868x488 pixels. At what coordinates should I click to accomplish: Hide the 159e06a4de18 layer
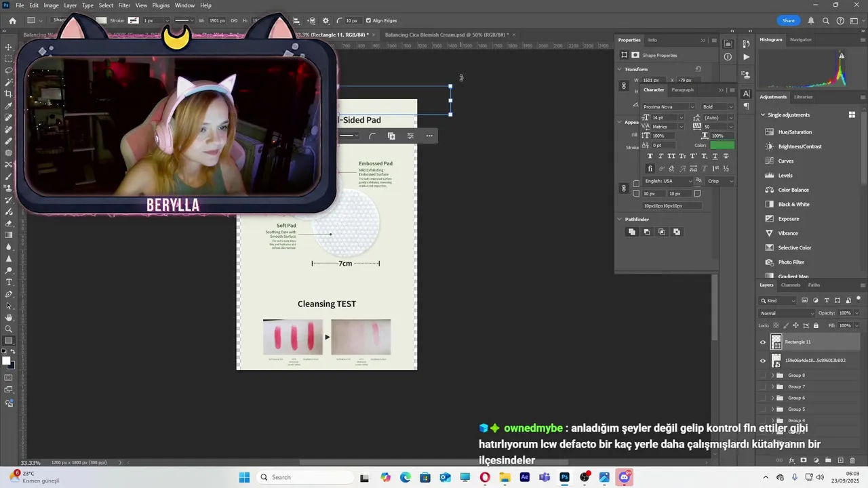tap(762, 361)
